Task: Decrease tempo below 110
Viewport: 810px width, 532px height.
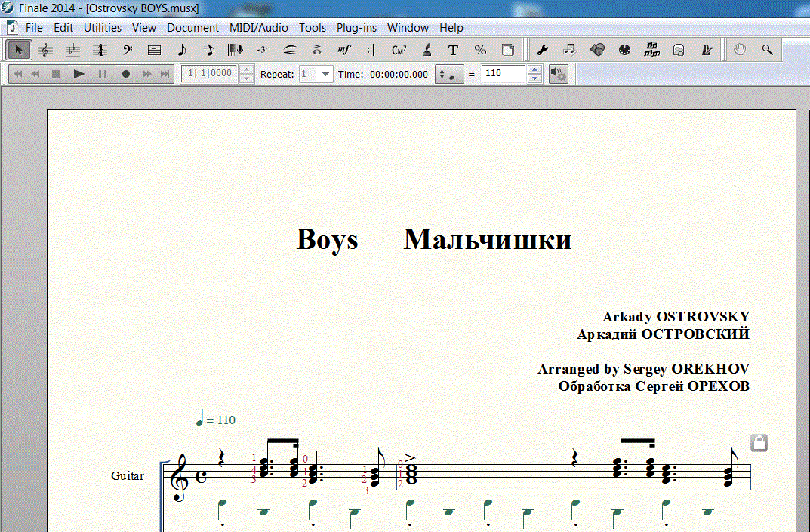Action: (534, 78)
